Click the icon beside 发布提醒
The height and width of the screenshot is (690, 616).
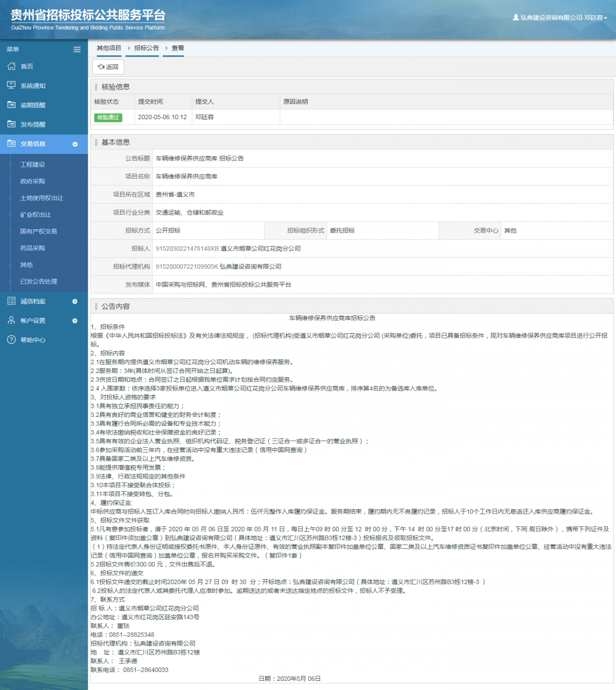pos(11,124)
